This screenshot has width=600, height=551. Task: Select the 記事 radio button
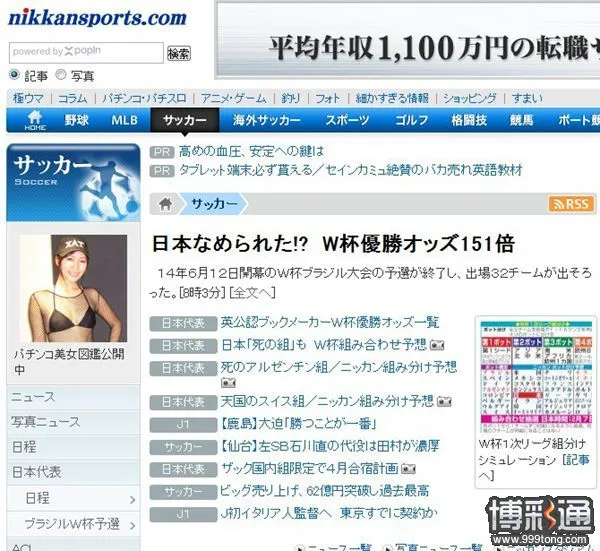[14, 74]
